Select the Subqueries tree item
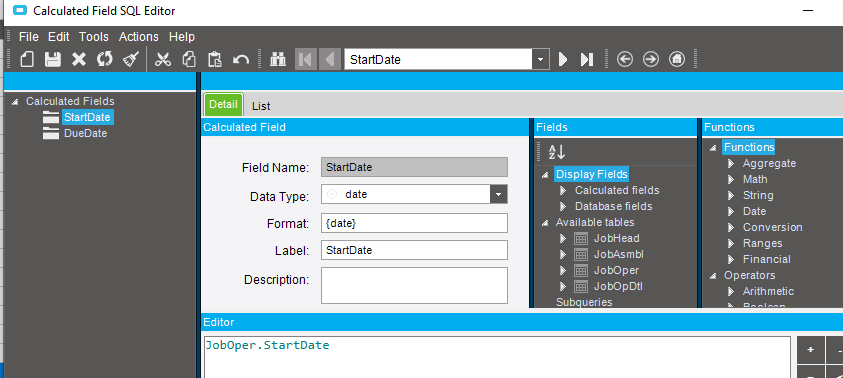The height and width of the screenshot is (378, 843). 584,302
